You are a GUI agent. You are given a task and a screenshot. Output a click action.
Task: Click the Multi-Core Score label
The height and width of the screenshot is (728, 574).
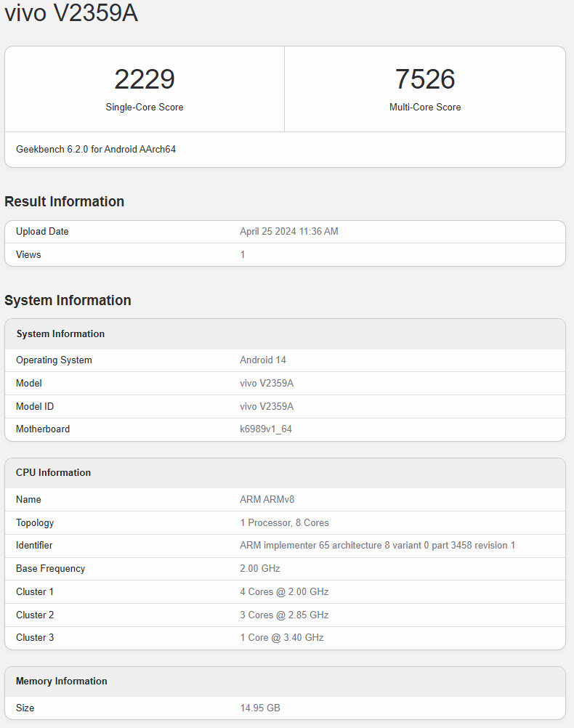tap(425, 107)
